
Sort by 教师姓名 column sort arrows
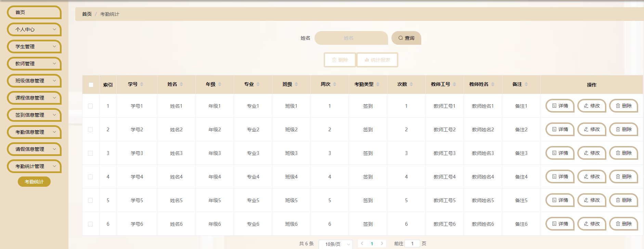493,84
